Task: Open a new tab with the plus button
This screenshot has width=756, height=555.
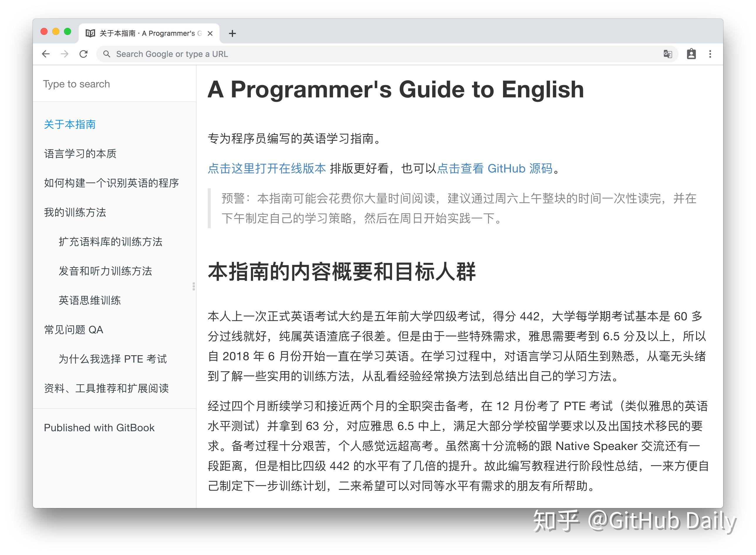Action: pos(232,34)
